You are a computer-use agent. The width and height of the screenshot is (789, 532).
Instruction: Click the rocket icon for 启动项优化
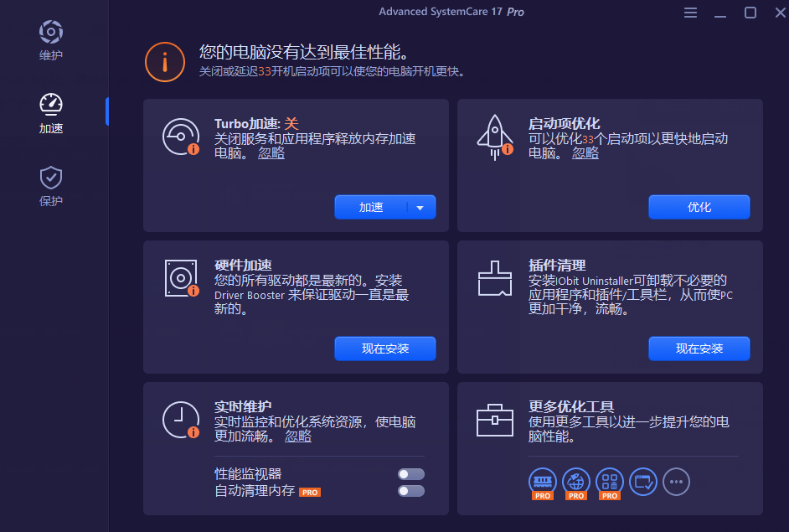(494, 137)
